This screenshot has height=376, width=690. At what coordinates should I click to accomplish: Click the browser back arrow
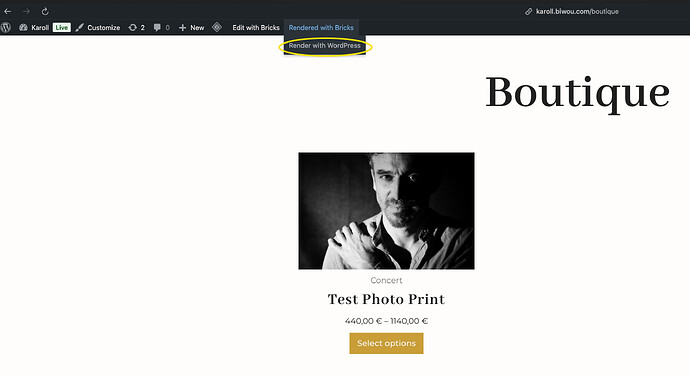(7, 11)
